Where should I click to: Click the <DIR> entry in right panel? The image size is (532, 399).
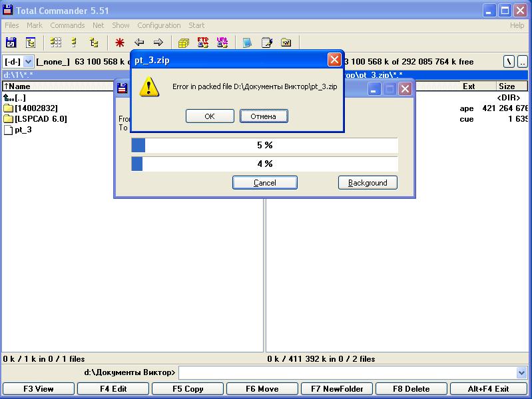[x=508, y=98]
